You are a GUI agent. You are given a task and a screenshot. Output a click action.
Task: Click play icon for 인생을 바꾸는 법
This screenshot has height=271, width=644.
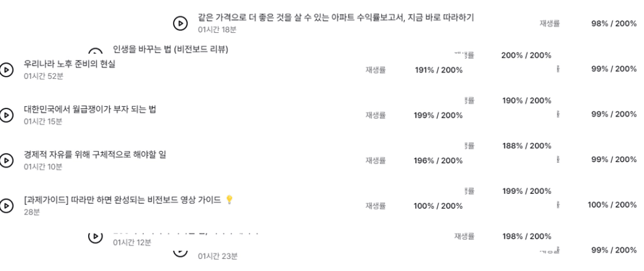[95, 52]
